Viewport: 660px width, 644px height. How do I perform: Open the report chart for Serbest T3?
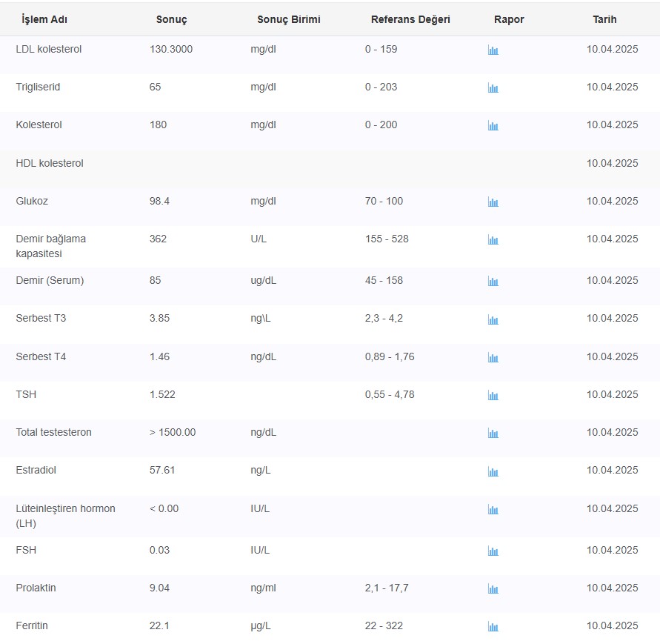[493, 319]
